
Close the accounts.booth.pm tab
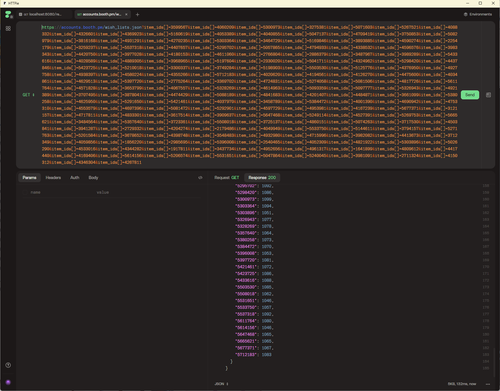(126, 14)
